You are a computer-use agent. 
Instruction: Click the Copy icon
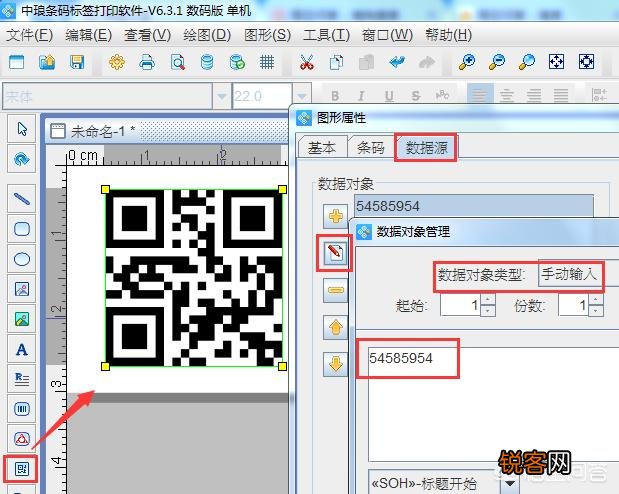336,62
